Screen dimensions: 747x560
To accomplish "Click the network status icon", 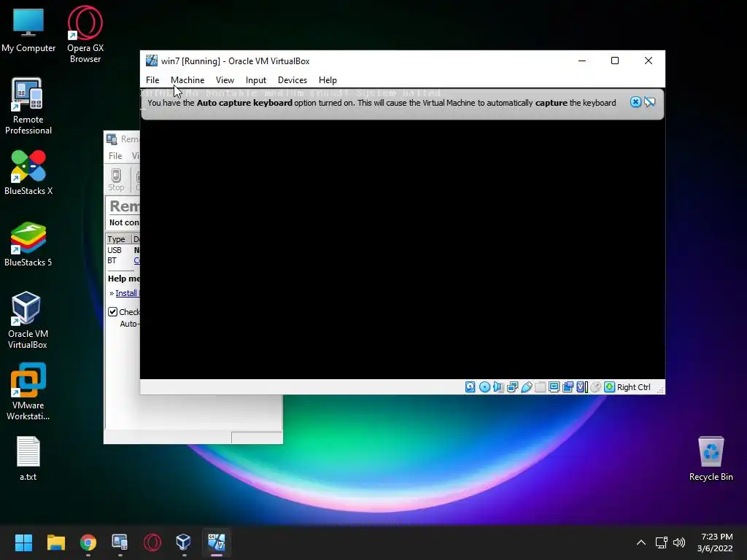I will [x=513, y=387].
